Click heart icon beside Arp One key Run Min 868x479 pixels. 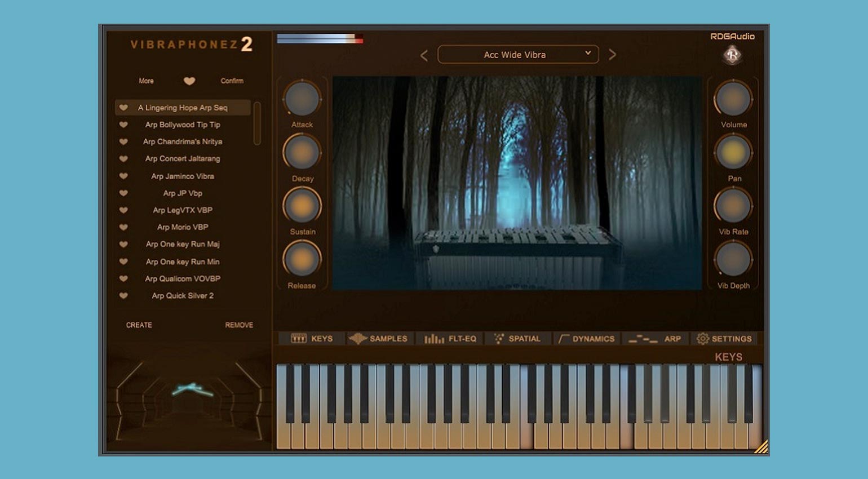(123, 261)
